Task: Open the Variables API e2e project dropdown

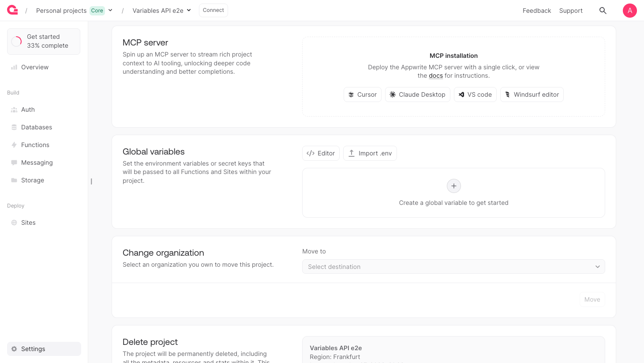Action: [x=189, y=10]
